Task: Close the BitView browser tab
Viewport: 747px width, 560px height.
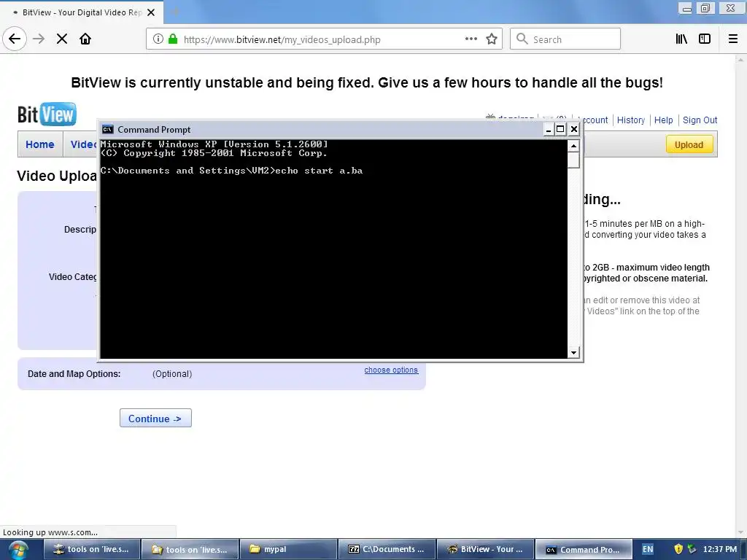Action: click(x=151, y=12)
